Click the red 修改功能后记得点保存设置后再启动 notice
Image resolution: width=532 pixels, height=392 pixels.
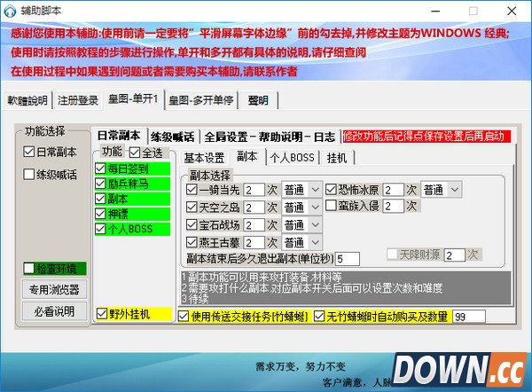426,137
